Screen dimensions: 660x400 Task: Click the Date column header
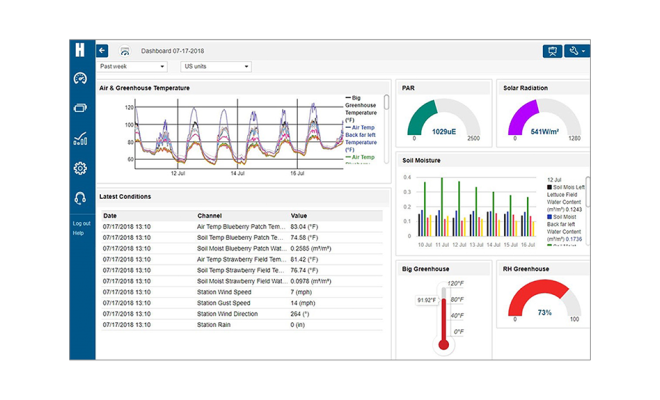coord(110,215)
